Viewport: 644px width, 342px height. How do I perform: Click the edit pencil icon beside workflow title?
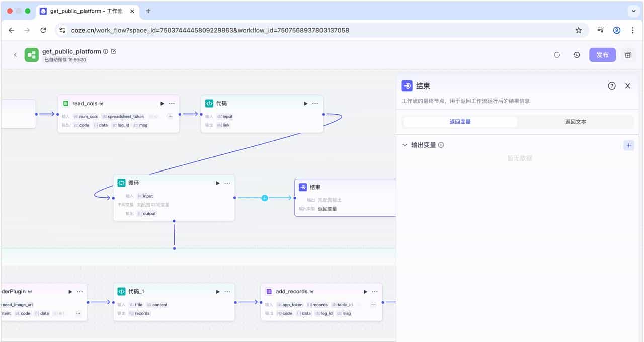point(114,51)
